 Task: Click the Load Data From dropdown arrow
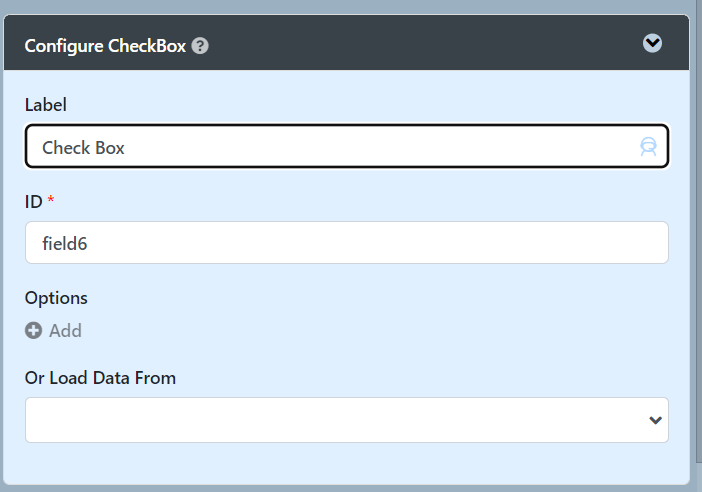click(x=655, y=420)
